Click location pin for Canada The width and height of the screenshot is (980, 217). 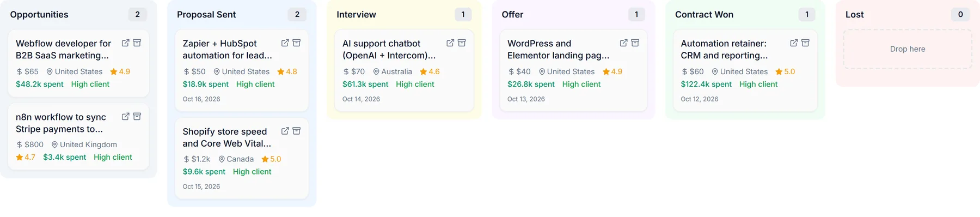tap(222, 159)
